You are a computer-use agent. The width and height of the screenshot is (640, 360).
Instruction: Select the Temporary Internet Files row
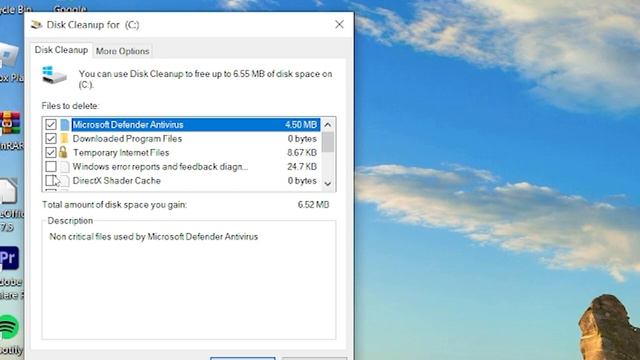tap(181, 153)
